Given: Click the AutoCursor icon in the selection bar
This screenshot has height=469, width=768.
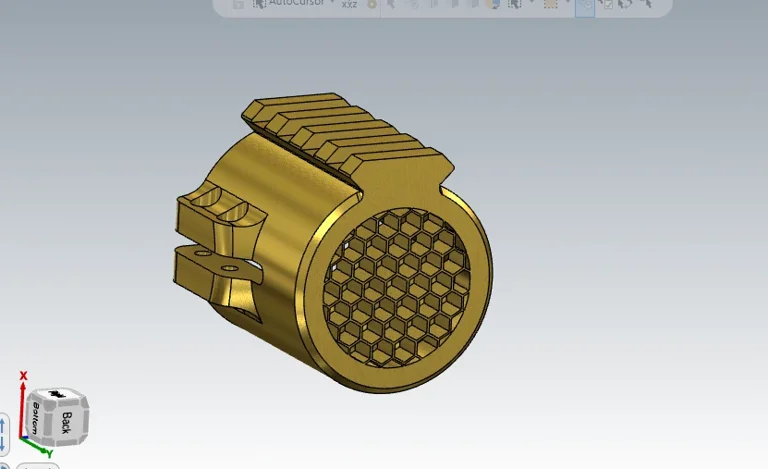Looking at the screenshot, I should tap(260, 4).
